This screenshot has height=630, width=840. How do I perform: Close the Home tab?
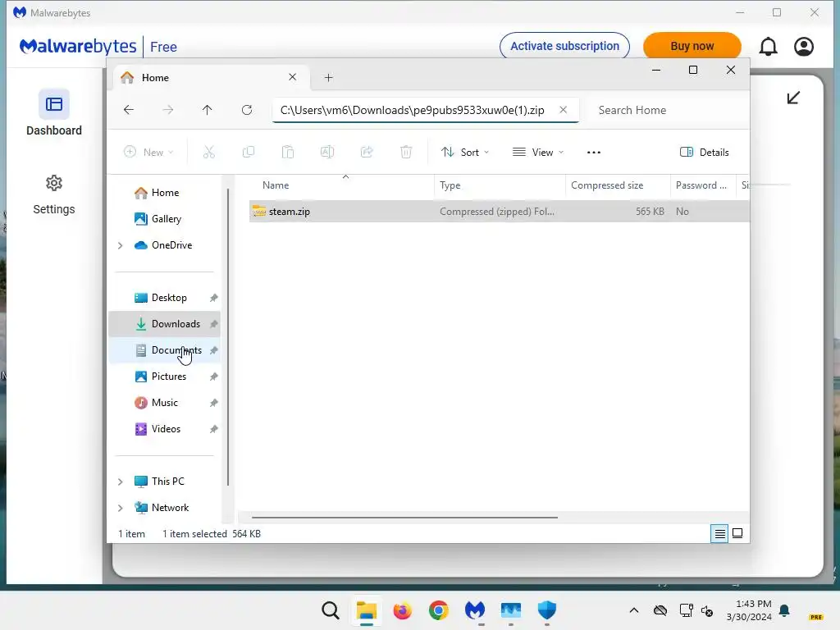tap(293, 77)
